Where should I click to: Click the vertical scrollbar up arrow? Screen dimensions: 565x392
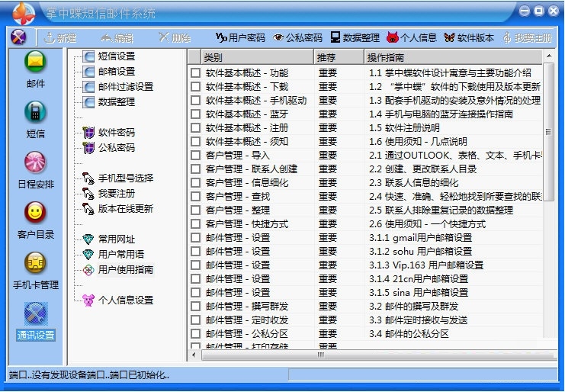[549, 56]
